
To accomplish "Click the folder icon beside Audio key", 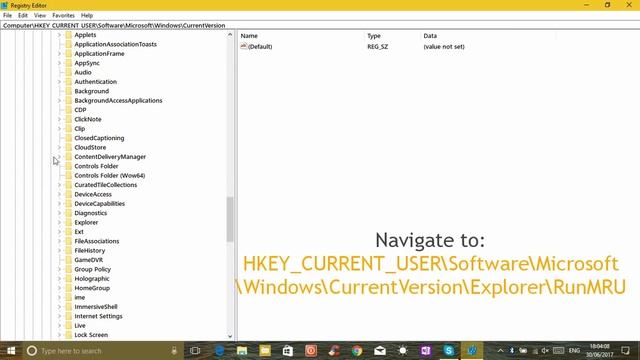I will tap(69, 72).
